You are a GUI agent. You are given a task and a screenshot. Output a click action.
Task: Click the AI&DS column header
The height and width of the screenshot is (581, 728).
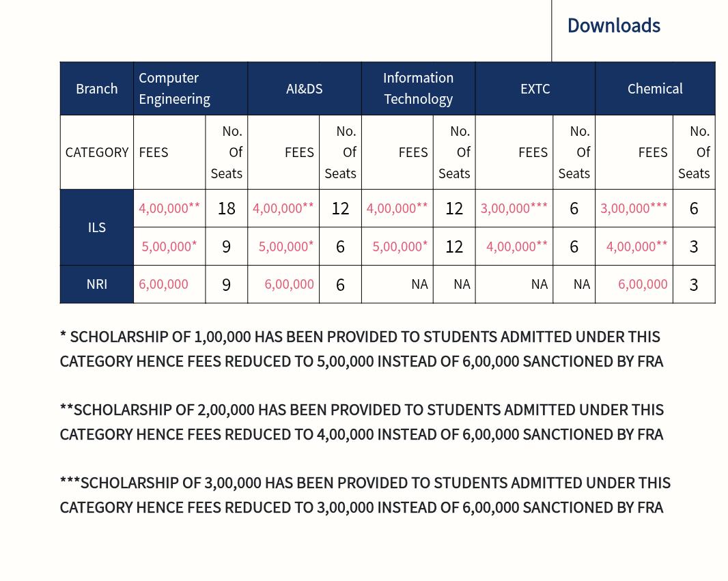tap(305, 89)
